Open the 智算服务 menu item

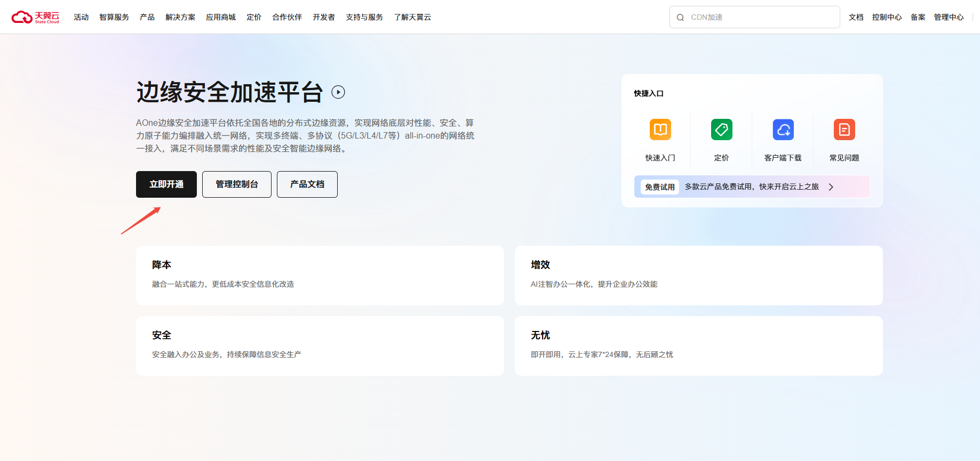click(x=114, y=17)
